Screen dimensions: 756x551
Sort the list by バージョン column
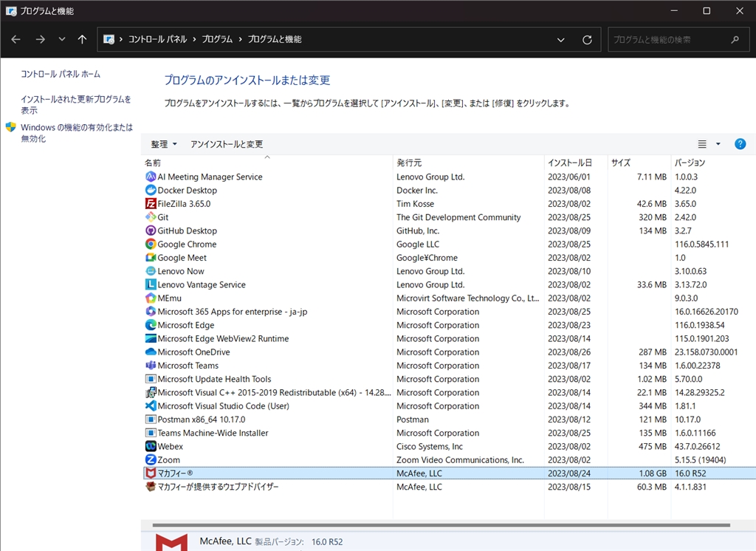[690, 163]
